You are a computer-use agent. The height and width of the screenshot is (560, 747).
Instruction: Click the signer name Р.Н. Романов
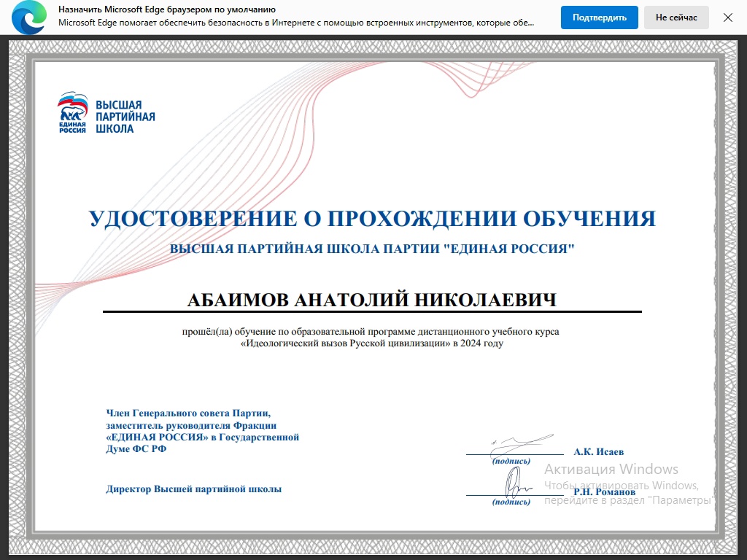pos(605,492)
